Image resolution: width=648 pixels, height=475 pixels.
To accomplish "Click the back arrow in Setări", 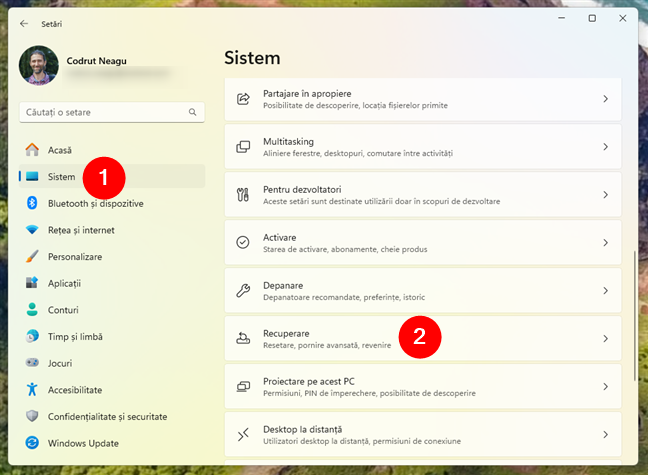I will pyautogui.click(x=24, y=24).
